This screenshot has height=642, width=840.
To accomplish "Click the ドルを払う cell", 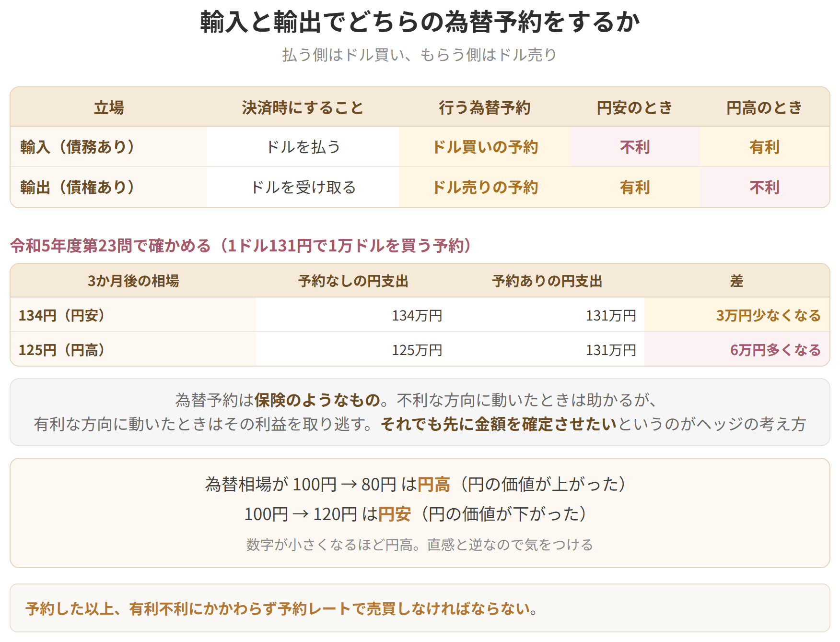I will click(303, 147).
